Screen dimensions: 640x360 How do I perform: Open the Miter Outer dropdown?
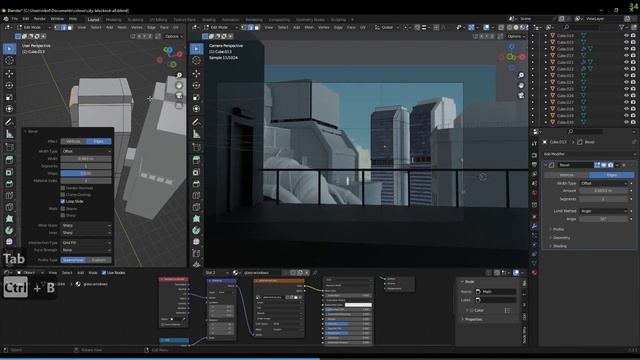pyautogui.click(x=86, y=225)
